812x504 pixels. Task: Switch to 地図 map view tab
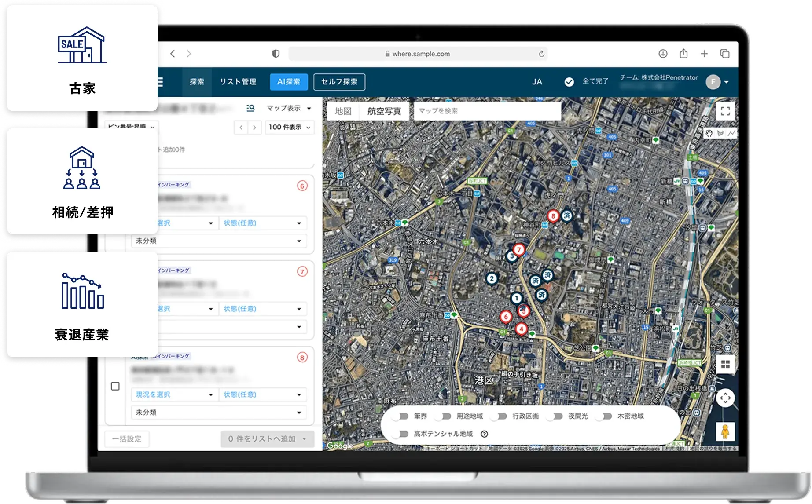tap(343, 111)
